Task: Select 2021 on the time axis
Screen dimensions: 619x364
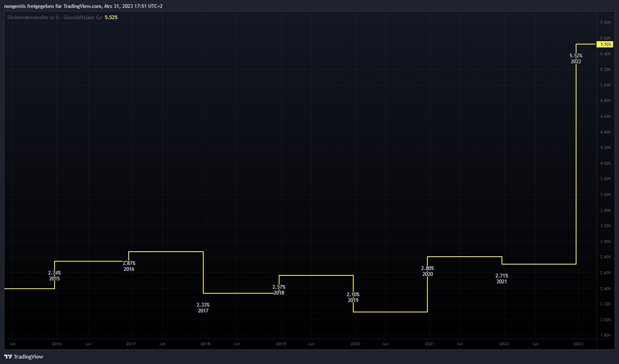Action: (429, 344)
